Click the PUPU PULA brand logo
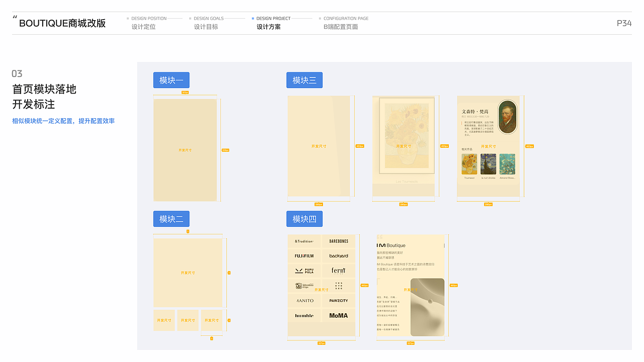This screenshot has height=362, width=644. (304, 270)
